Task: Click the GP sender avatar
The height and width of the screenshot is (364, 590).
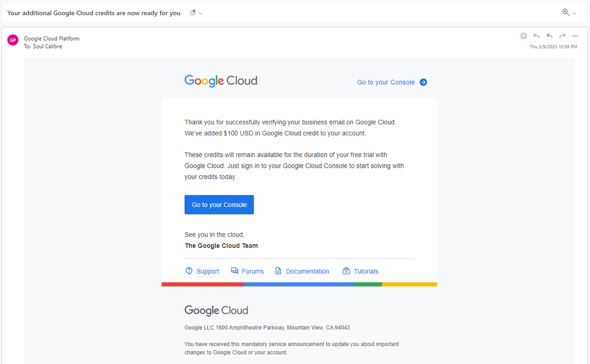Action: [13, 40]
